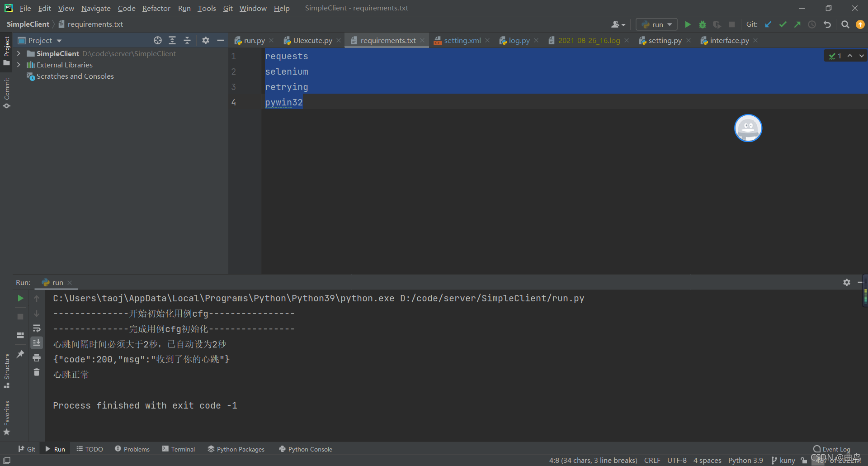
Task: Open Search Everywhere magnifier icon
Action: 845,24
